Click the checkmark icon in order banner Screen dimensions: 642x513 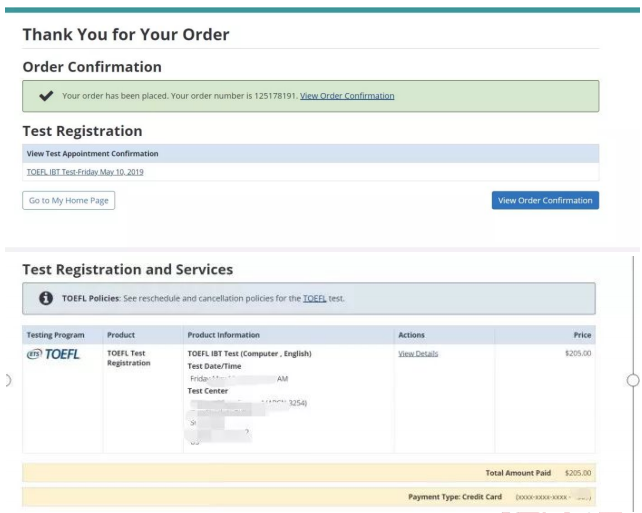tap(46, 96)
